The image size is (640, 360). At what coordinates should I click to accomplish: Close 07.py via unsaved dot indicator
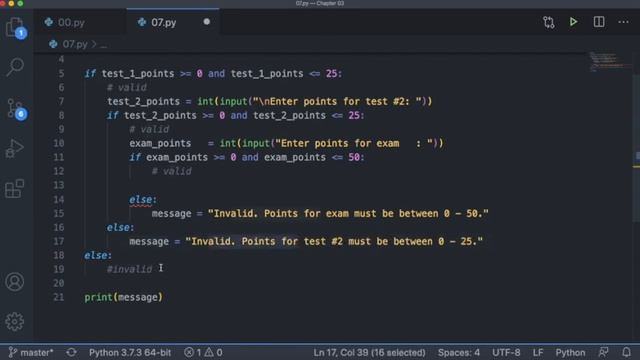207,22
